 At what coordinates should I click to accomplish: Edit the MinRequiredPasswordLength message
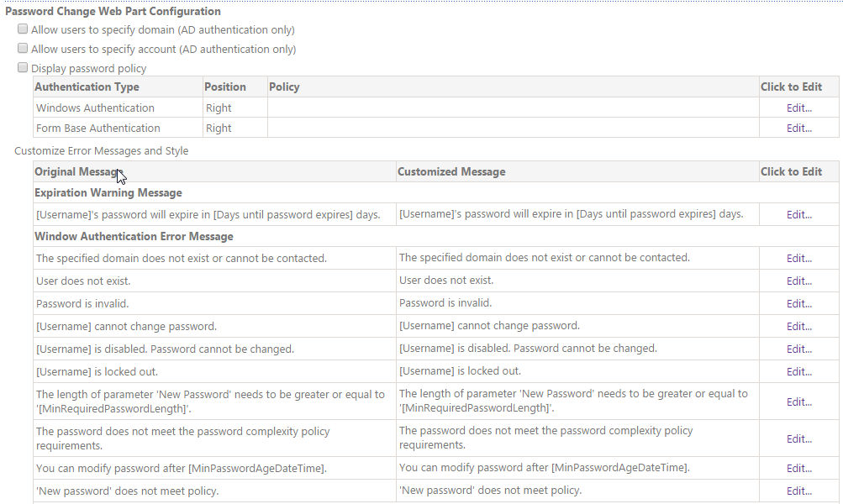[x=798, y=402]
